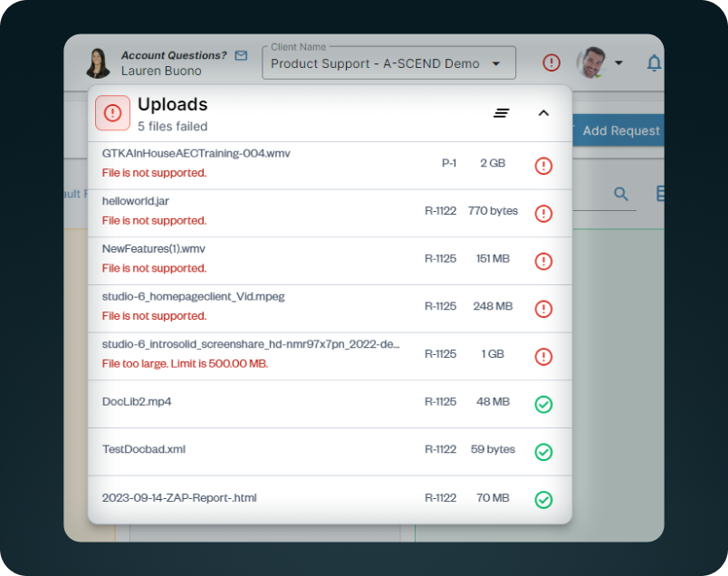Open the user profile avatar

pos(591,62)
